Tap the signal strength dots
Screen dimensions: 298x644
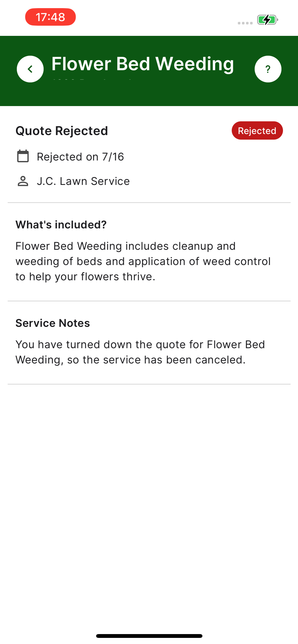tap(245, 23)
